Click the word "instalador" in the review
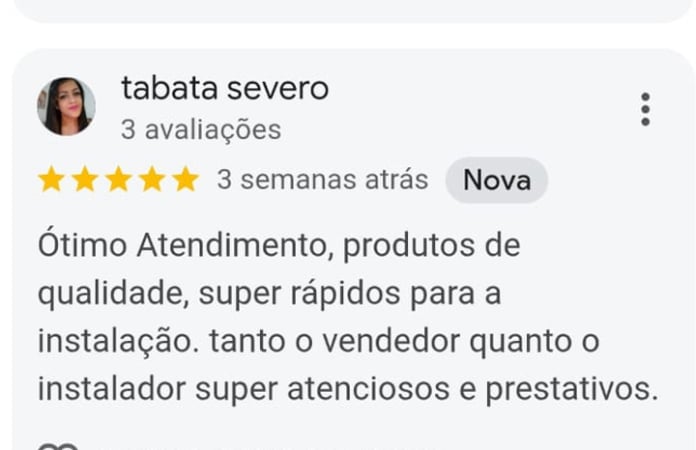Screen dimensions: 696x450 (111, 389)
